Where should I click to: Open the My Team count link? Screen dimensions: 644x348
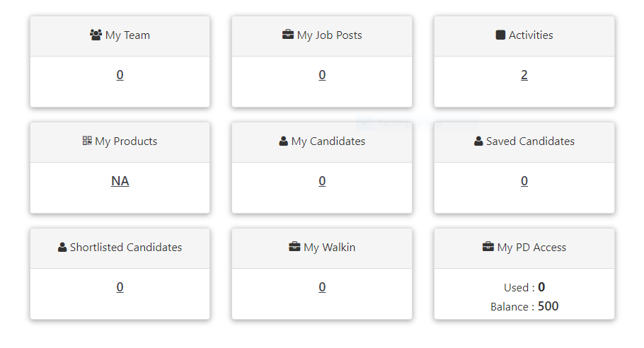(120, 75)
